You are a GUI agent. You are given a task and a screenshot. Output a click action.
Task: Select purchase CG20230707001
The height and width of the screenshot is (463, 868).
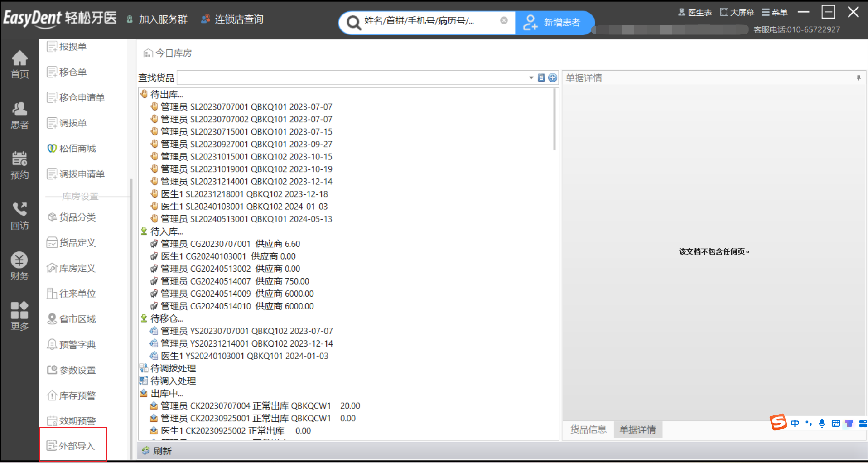click(x=225, y=244)
